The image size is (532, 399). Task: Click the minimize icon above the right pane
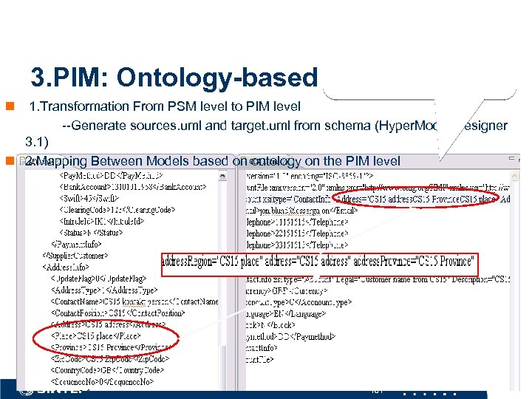[511, 158]
